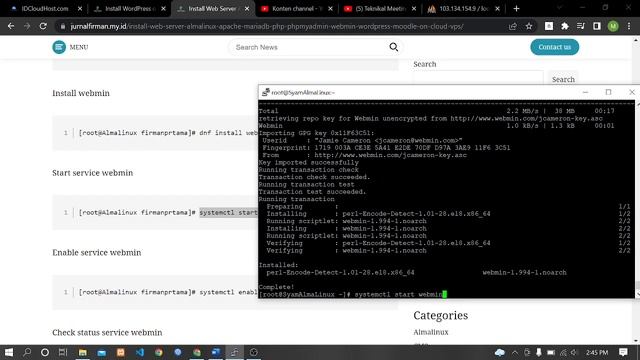Open the Mail app in the taskbar
Screen dimensions: 640x360
click(102, 352)
